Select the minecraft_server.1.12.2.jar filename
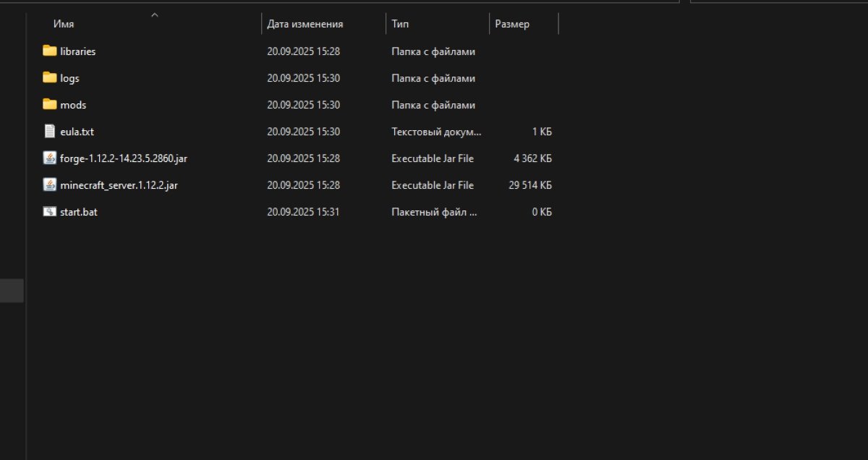 pos(119,184)
